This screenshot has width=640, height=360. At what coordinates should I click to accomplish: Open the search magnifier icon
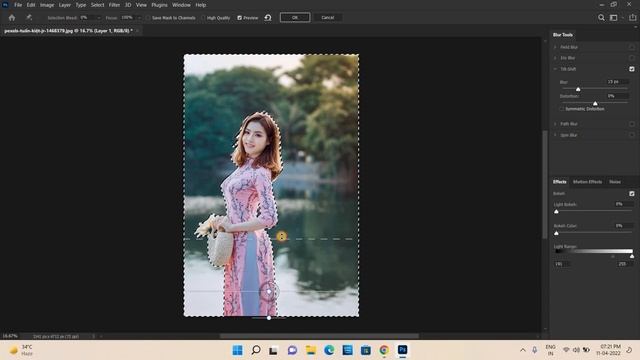click(x=601, y=18)
